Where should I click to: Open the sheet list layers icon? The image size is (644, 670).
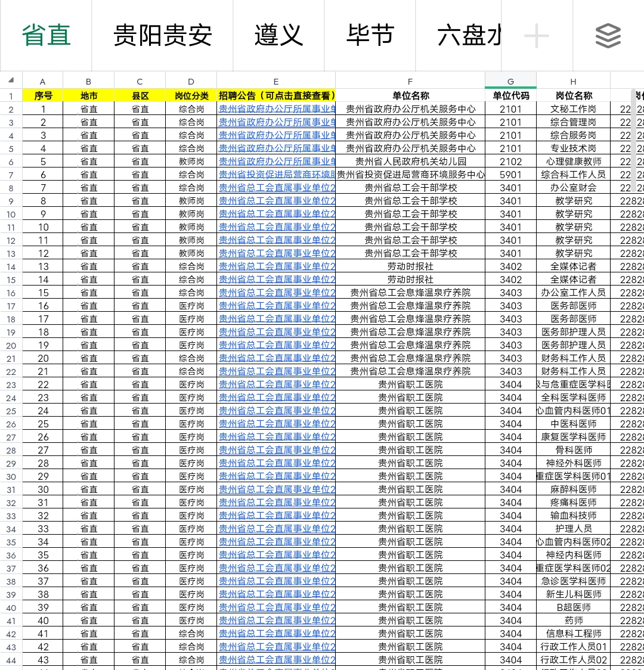[x=608, y=36]
